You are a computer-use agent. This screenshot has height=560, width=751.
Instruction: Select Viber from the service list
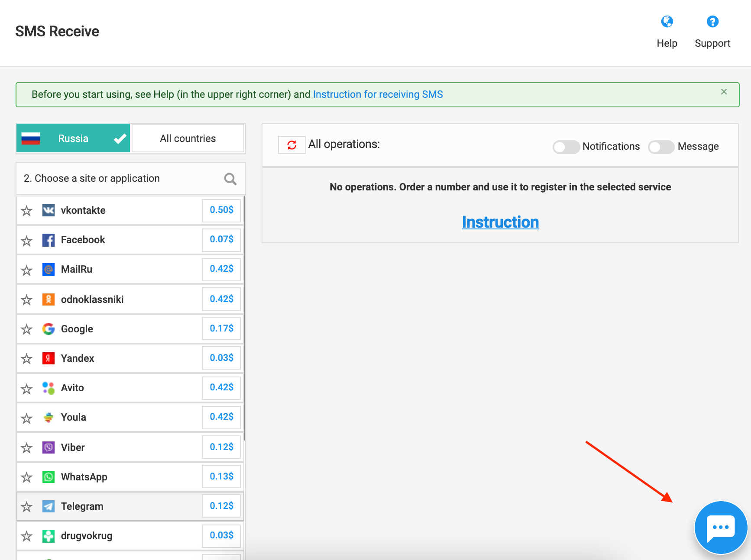click(x=73, y=447)
